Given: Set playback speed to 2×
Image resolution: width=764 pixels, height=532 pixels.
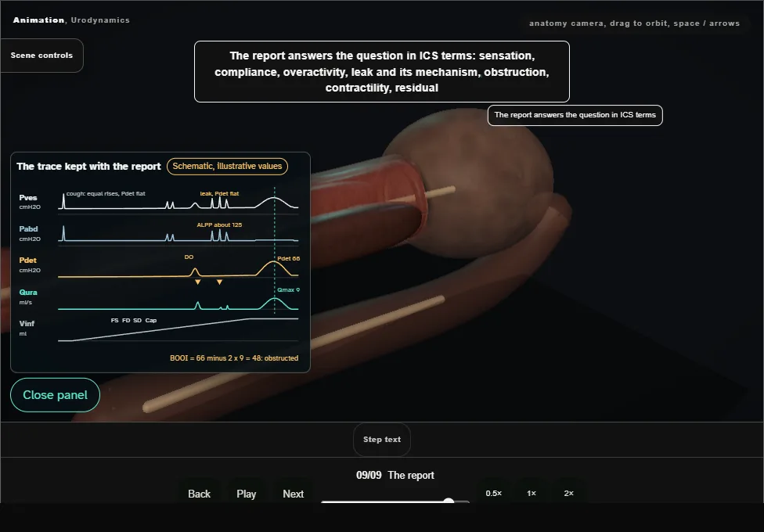Looking at the screenshot, I should point(568,494).
